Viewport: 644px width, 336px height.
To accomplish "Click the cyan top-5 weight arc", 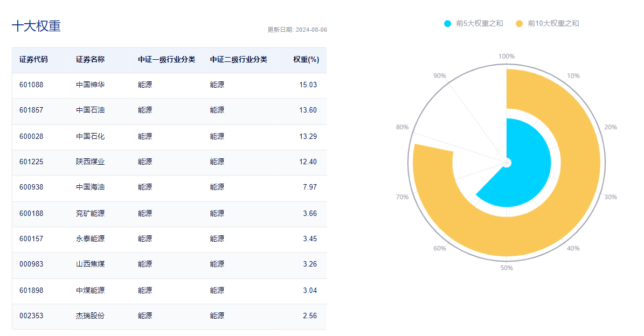I will 531,162.
